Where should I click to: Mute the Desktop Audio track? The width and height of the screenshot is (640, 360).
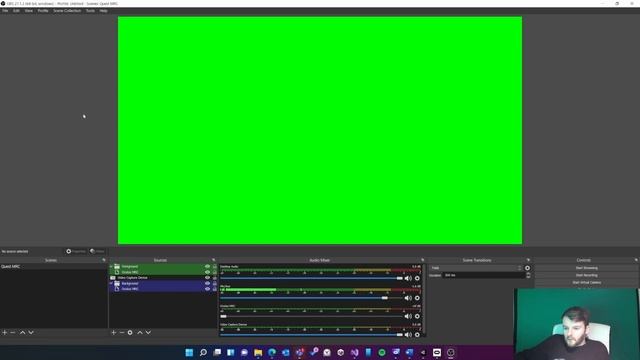(x=408, y=278)
